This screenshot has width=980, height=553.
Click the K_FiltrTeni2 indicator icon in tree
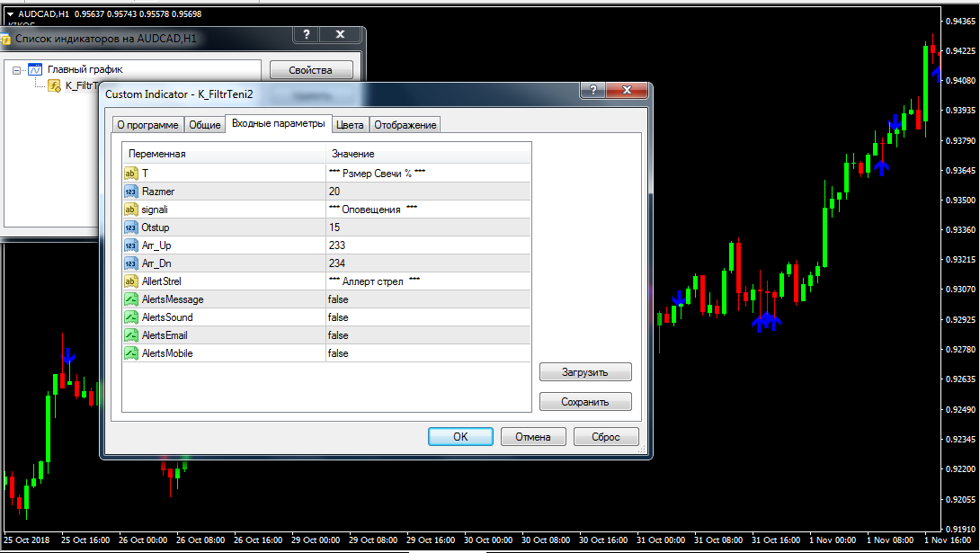(55, 86)
